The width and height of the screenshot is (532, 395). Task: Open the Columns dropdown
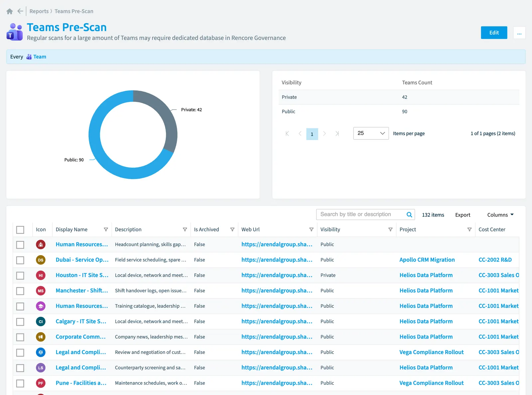(x=500, y=215)
